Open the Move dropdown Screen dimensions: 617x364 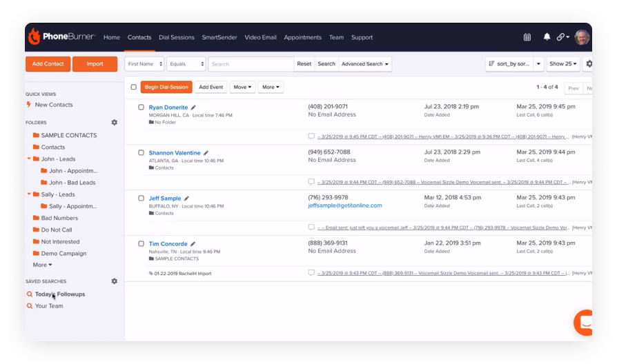click(x=242, y=87)
